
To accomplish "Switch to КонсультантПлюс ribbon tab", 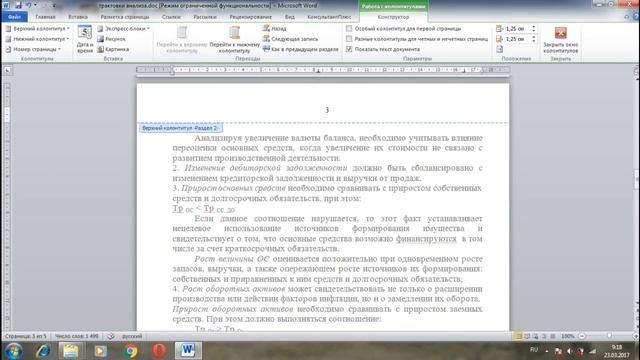I will [329, 17].
